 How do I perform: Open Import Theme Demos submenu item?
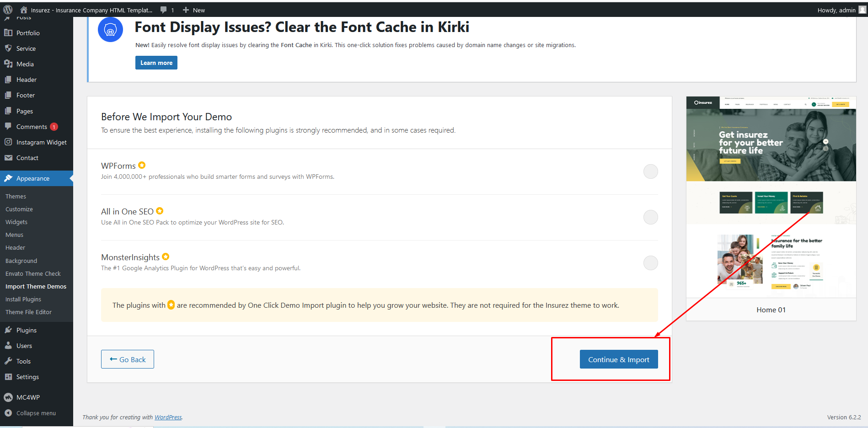[37, 286]
